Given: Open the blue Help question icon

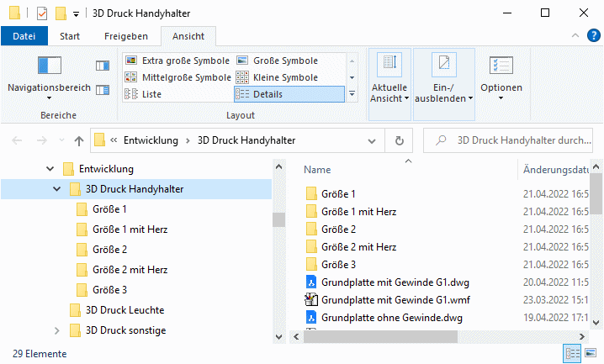Looking at the screenshot, I should 594,36.
